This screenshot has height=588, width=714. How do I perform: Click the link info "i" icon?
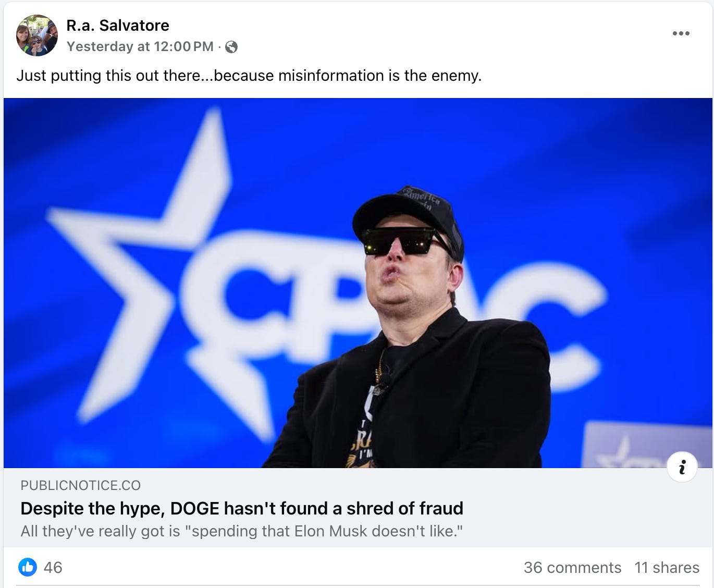click(x=682, y=467)
